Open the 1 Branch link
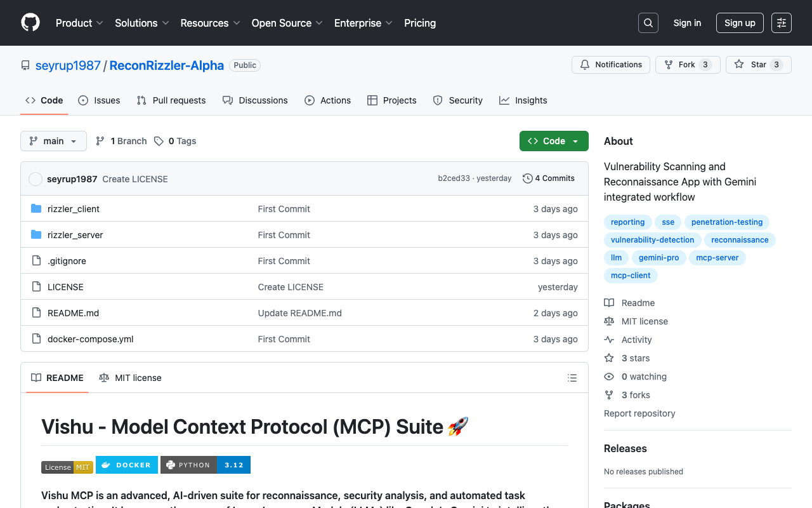Viewport: 812px width, 508px height. pos(121,141)
